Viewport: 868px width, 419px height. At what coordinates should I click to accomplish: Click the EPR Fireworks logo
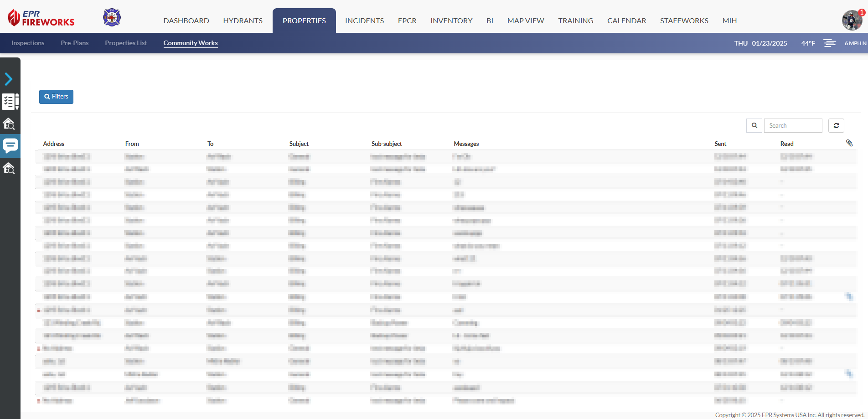pos(41,18)
